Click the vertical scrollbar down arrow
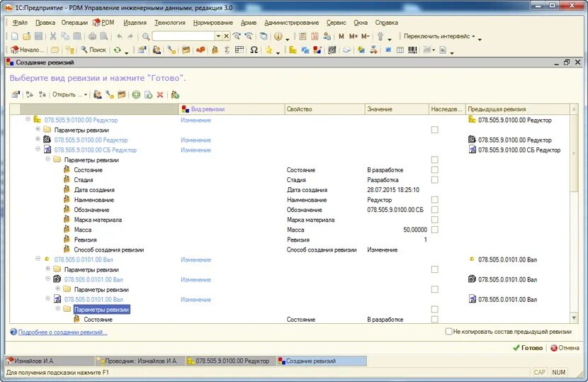 point(574,318)
